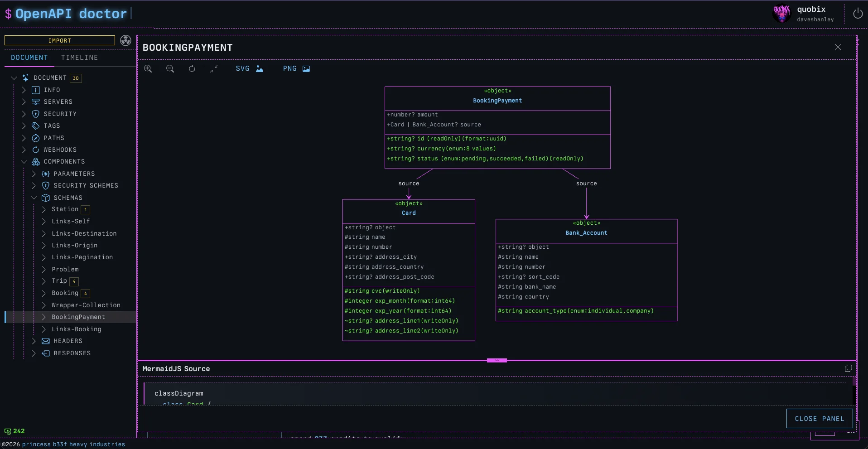Expand the Paths tree node
Image resolution: width=868 pixels, height=449 pixels.
pos(24,138)
